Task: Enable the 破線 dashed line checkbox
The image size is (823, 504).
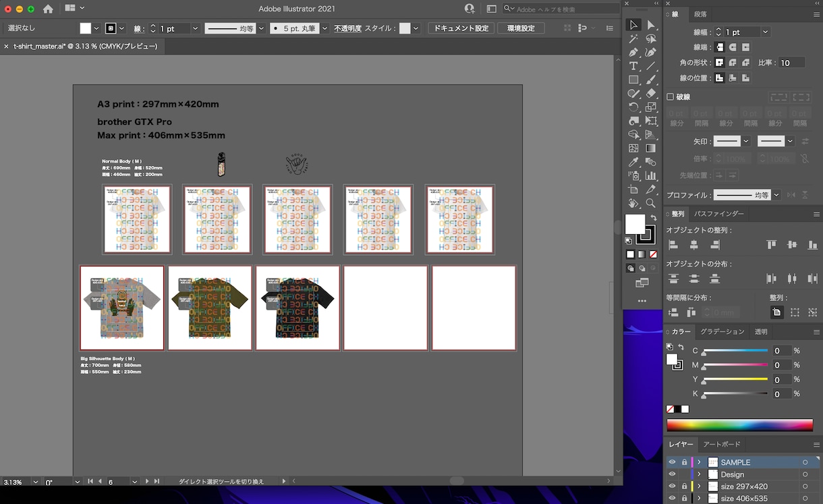Action: (671, 97)
